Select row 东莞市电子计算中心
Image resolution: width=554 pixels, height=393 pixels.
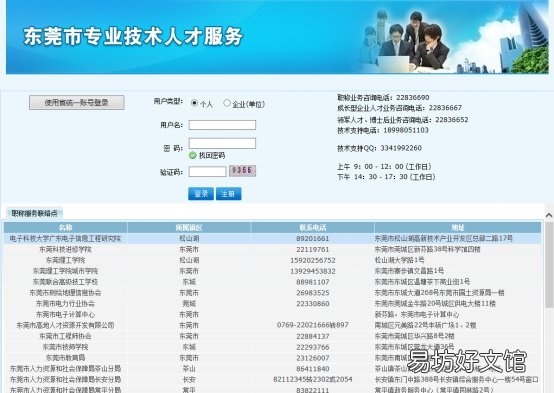point(272,315)
